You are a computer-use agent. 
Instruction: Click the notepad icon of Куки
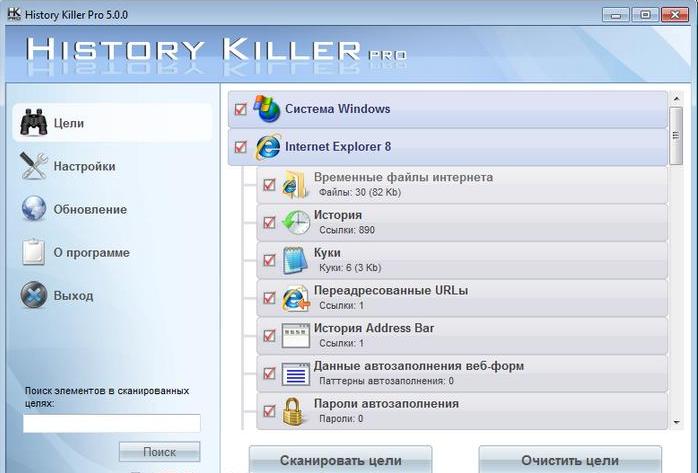point(295,260)
